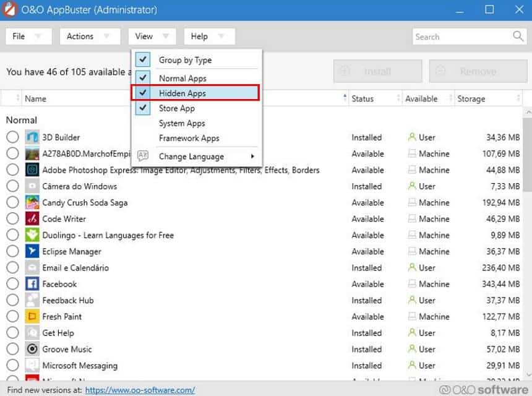
Task: Click the Install button
Action: click(x=377, y=71)
